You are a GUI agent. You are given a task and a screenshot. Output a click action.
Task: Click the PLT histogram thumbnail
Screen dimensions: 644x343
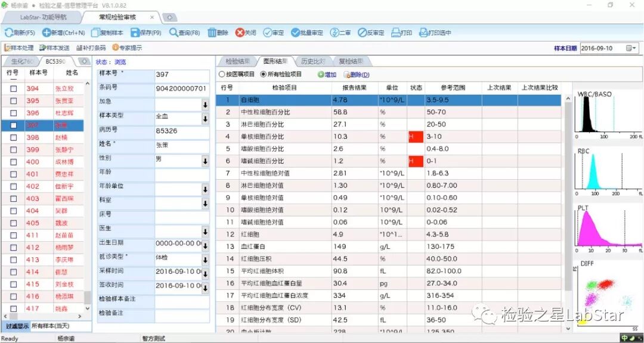point(609,228)
